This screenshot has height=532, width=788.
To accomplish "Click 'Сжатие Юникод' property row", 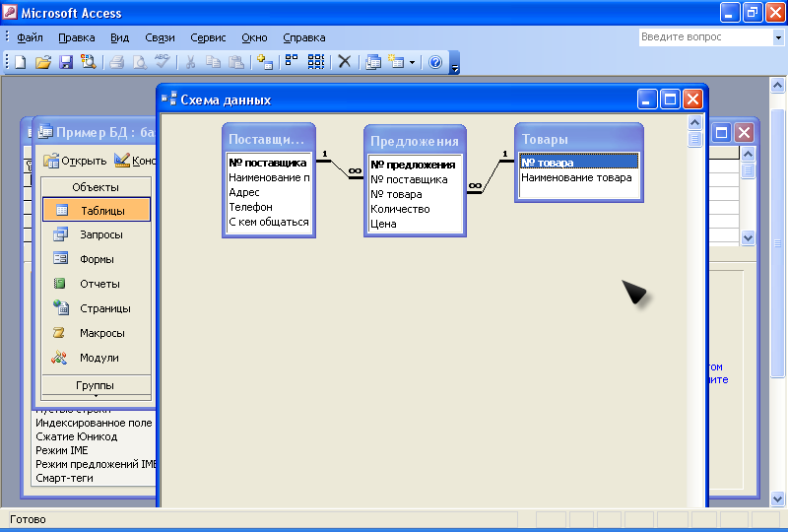I will (x=94, y=436).
